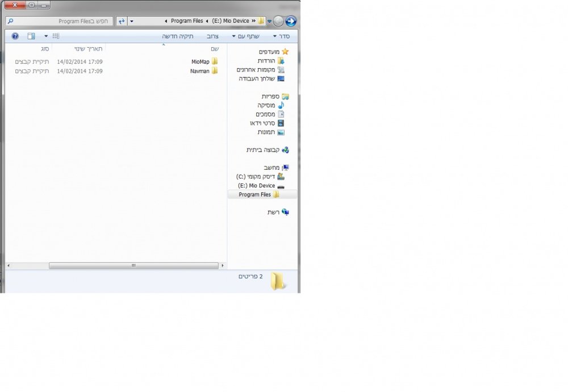Click תיקיה חדשה new folder button
Viewport: 568px width, 392px height.
tap(177, 36)
